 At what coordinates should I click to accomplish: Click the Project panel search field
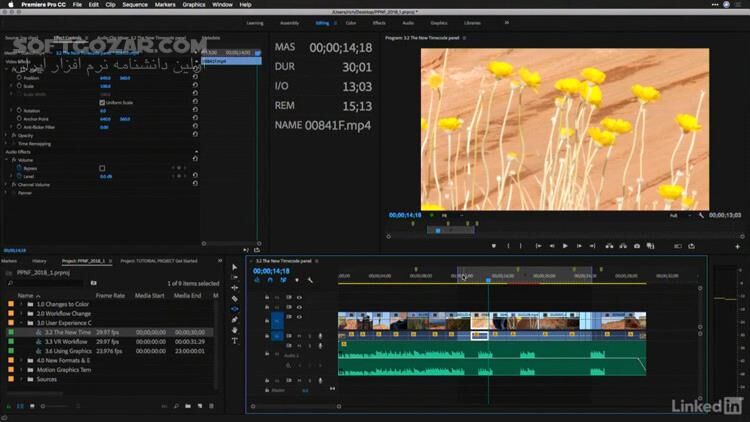point(47,283)
